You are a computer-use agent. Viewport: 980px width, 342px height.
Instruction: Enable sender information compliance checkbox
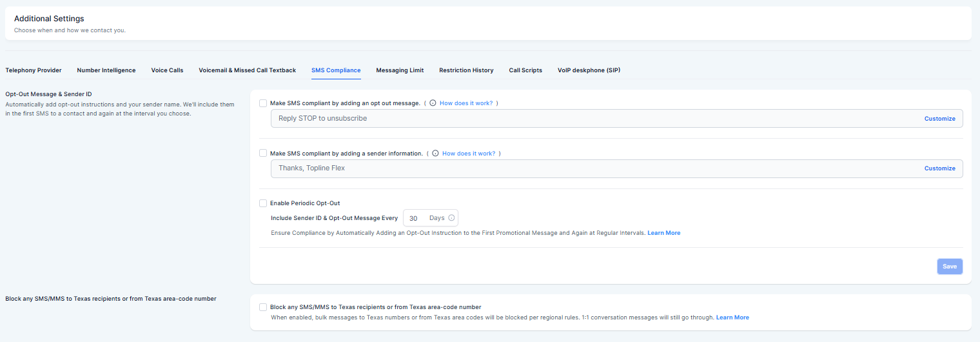coord(263,154)
